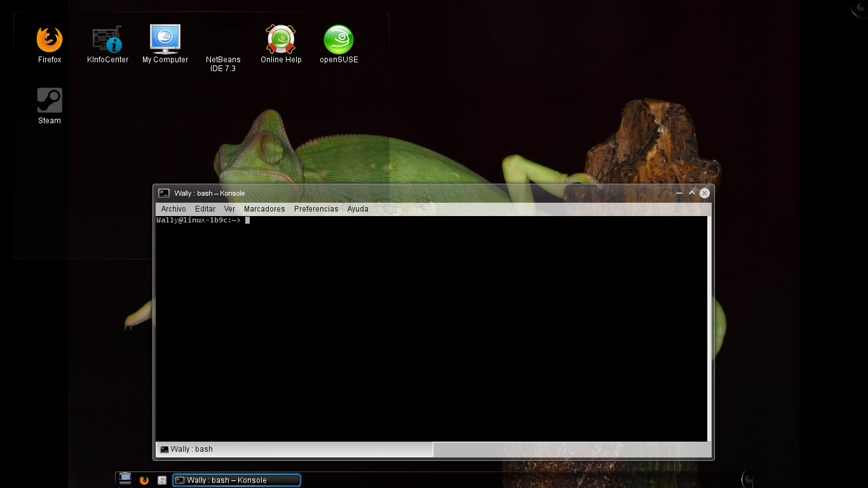
Task: Open the Ayuda menu
Action: 357,208
